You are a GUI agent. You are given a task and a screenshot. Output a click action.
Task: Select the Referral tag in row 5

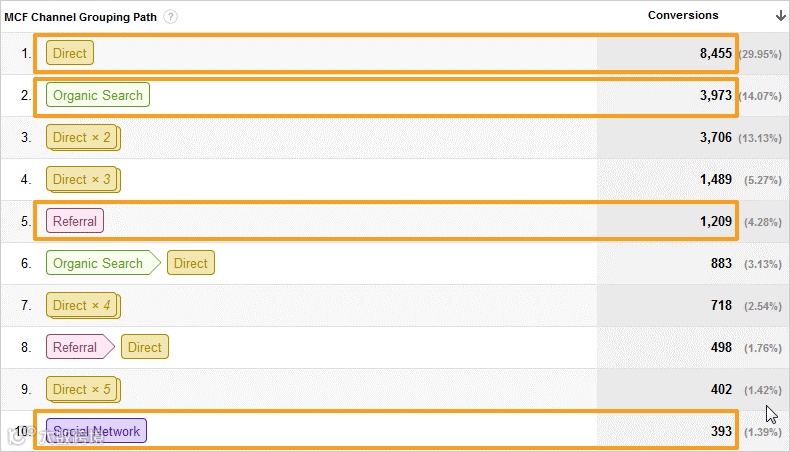tap(75, 221)
